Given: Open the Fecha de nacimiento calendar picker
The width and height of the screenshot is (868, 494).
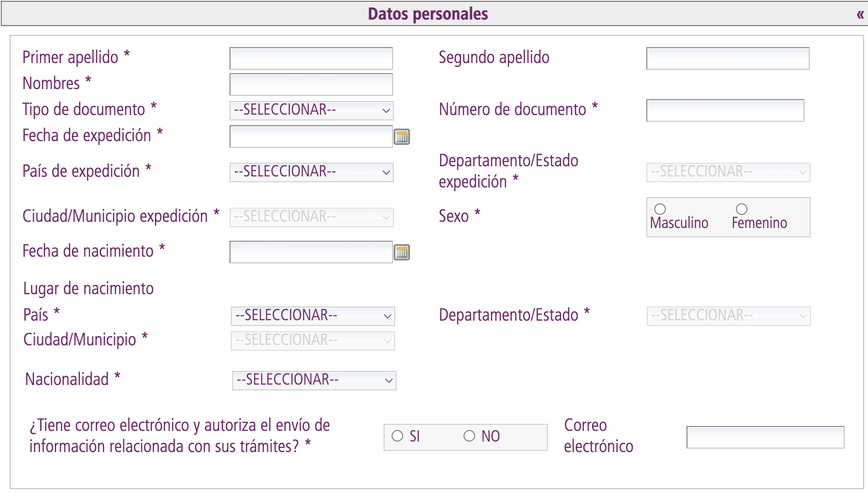Looking at the screenshot, I should coord(401,252).
